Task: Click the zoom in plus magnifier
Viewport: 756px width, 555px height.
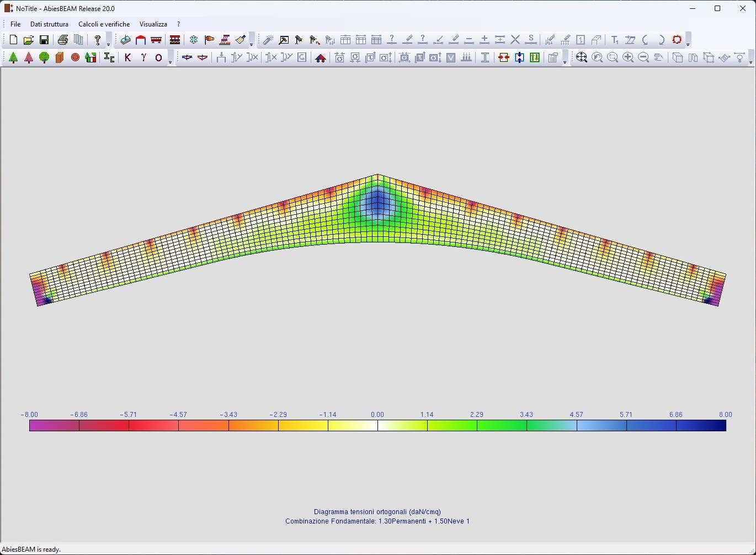Action: [x=628, y=57]
